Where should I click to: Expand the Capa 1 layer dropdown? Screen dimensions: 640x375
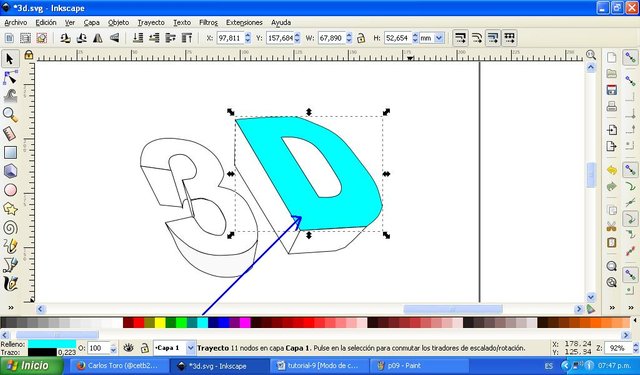click(191, 348)
